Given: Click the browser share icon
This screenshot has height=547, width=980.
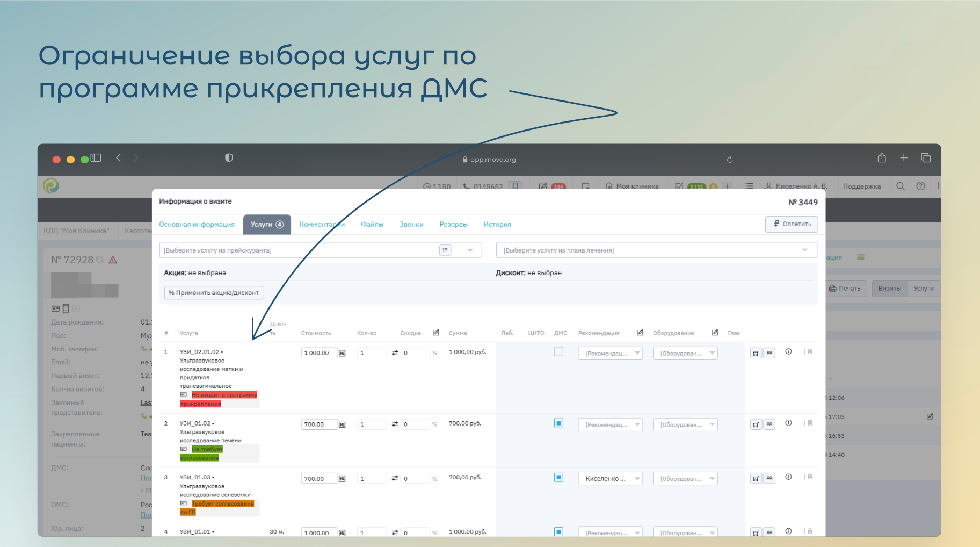Looking at the screenshot, I should pyautogui.click(x=882, y=158).
